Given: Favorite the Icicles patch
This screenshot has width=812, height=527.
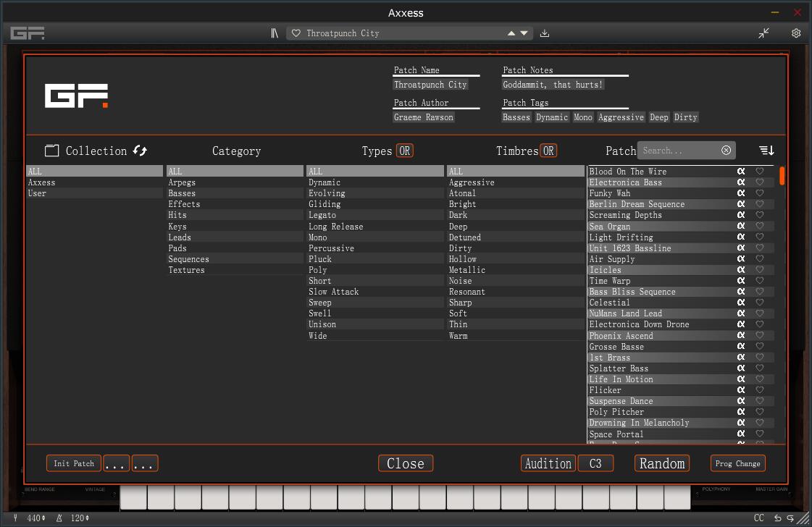Looking at the screenshot, I should 760,270.
